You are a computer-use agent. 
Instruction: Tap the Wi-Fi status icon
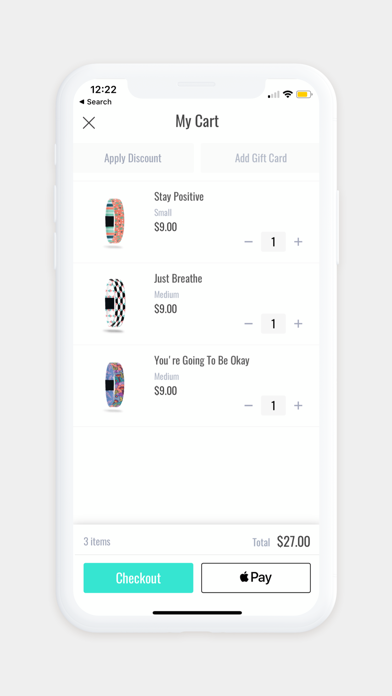288,94
